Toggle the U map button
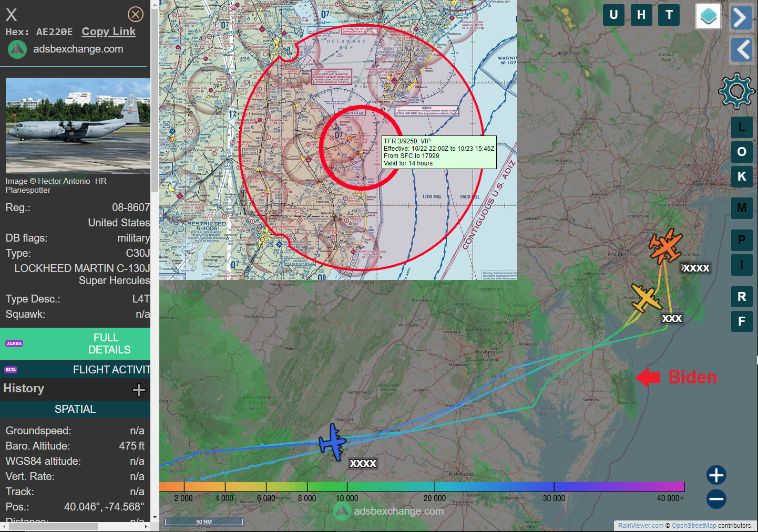 613,15
